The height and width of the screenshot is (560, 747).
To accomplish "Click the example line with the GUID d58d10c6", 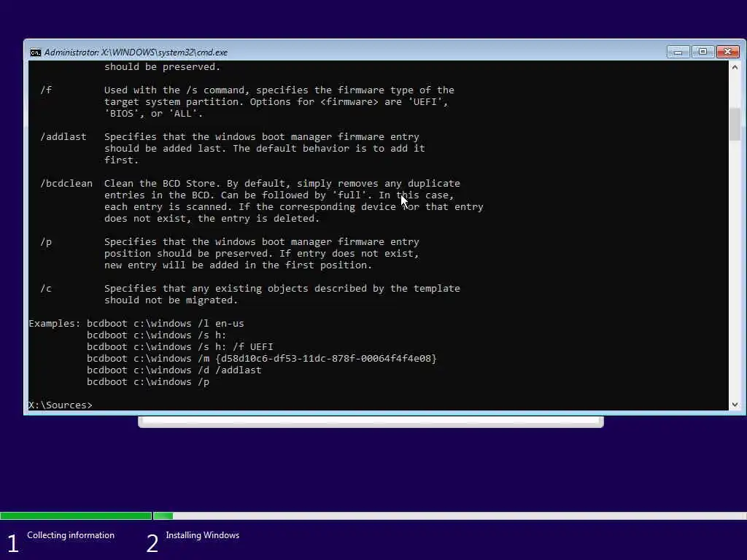I will click(262, 359).
